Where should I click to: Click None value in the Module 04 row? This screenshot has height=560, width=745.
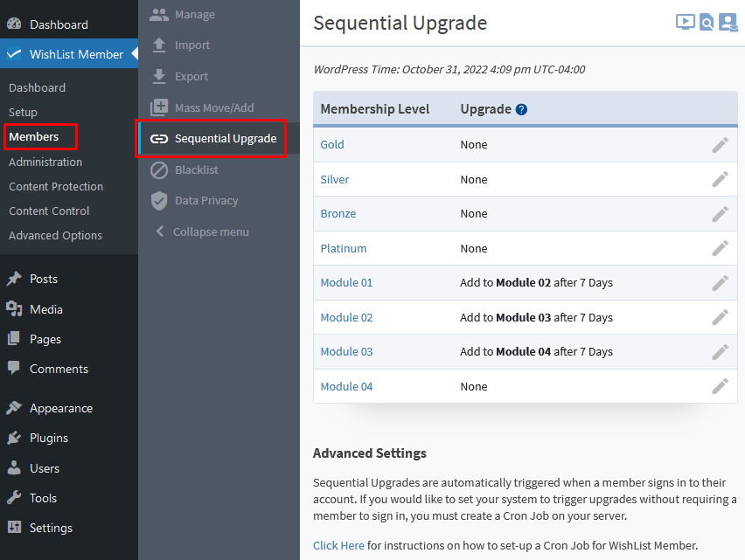474,387
